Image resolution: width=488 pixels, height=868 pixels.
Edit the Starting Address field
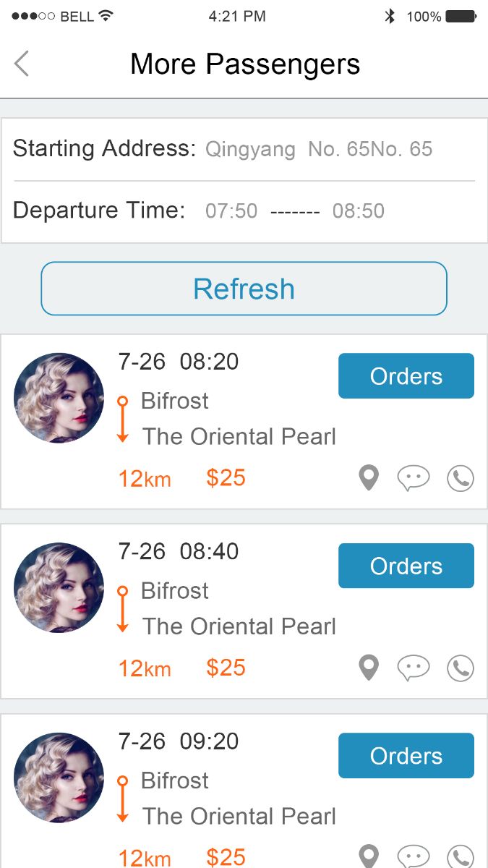319,150
